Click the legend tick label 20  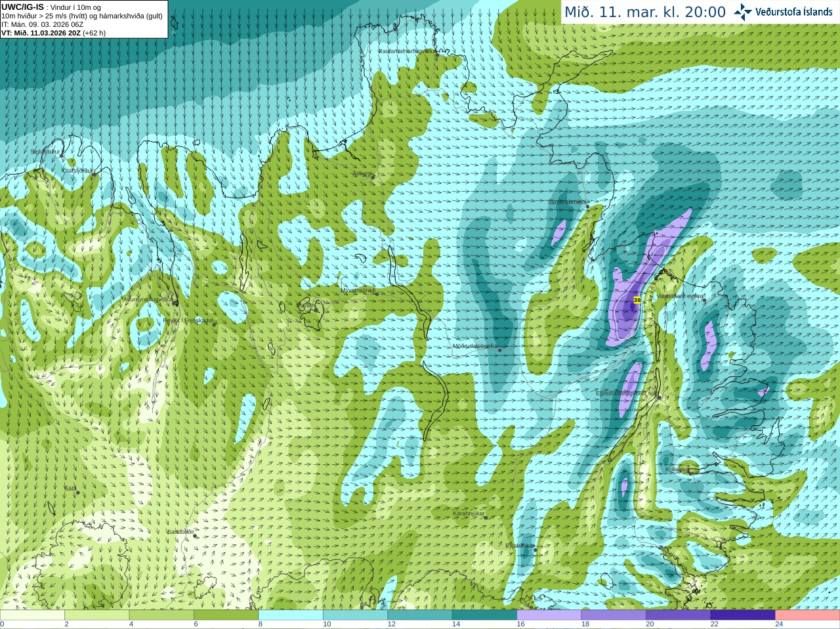[650, 624]
